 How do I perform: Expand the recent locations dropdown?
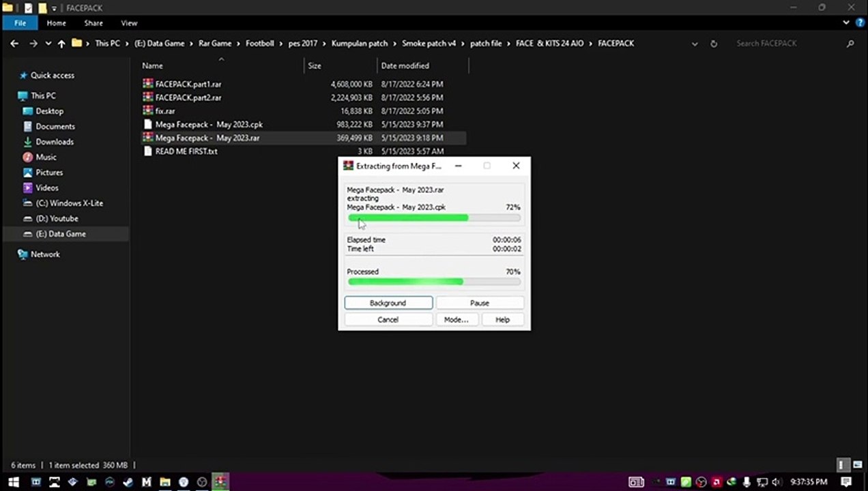(48, 43)
